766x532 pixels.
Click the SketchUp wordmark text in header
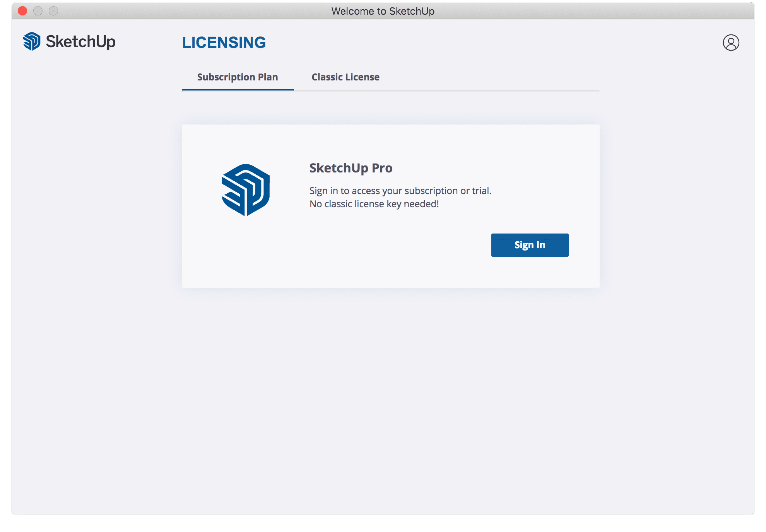(80, 42)
